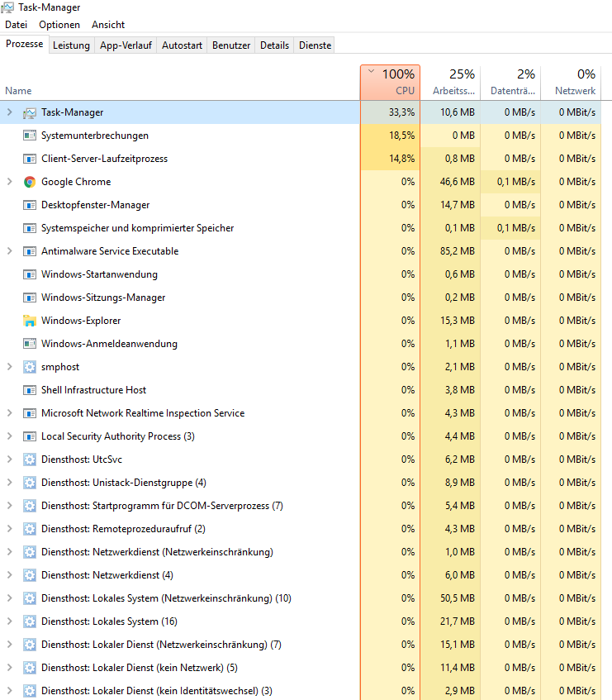612x700 pixels.
Task: Click the Windows-Sitzungs-Manager icon
Action: [x=30, y=298]
